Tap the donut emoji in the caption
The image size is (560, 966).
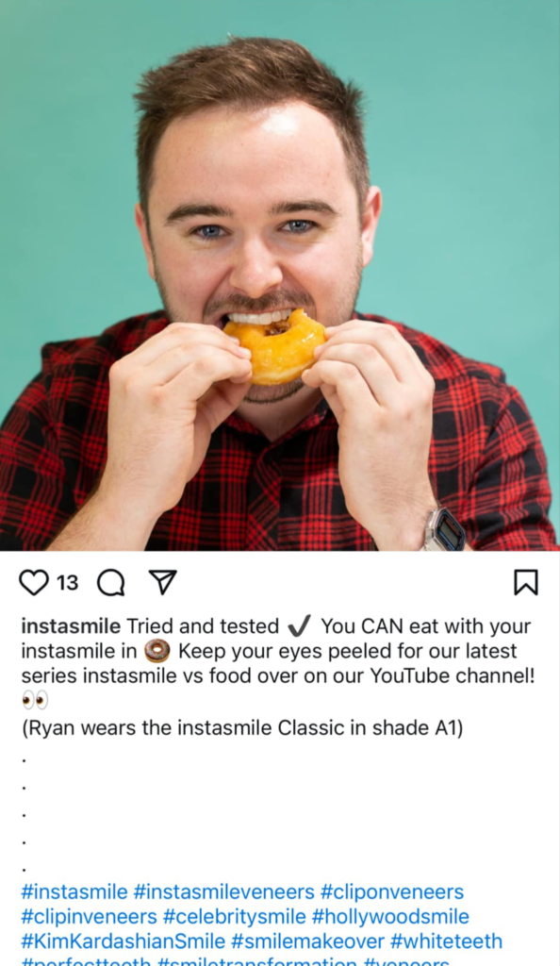156,651
